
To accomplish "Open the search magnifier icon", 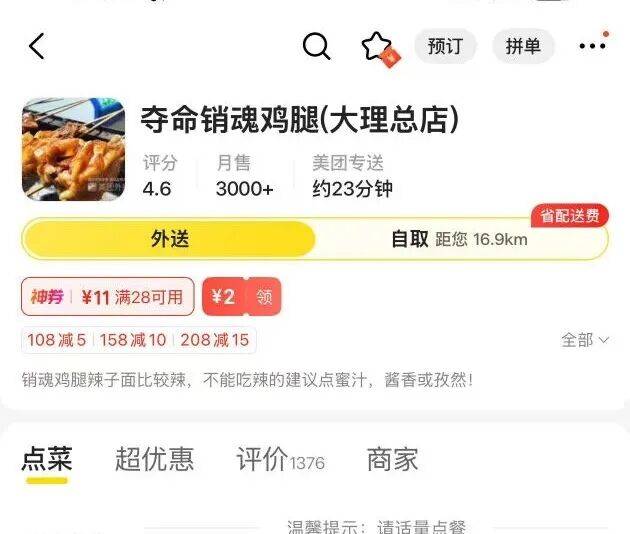I will 316,46.
